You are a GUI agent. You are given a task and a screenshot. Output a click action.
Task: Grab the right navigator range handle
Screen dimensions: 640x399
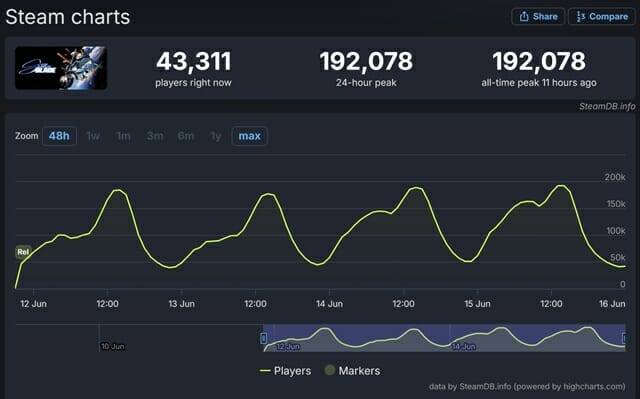coord(624,338)
